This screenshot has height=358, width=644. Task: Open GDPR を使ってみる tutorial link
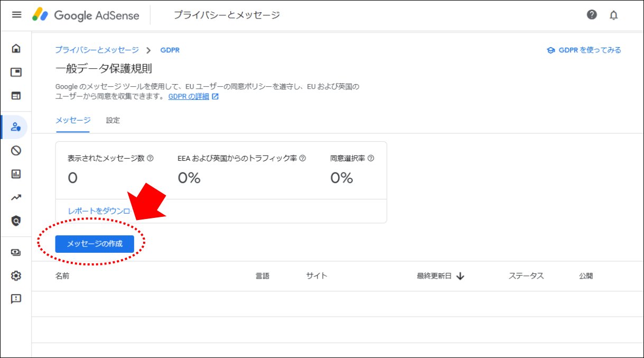(584, 50)
